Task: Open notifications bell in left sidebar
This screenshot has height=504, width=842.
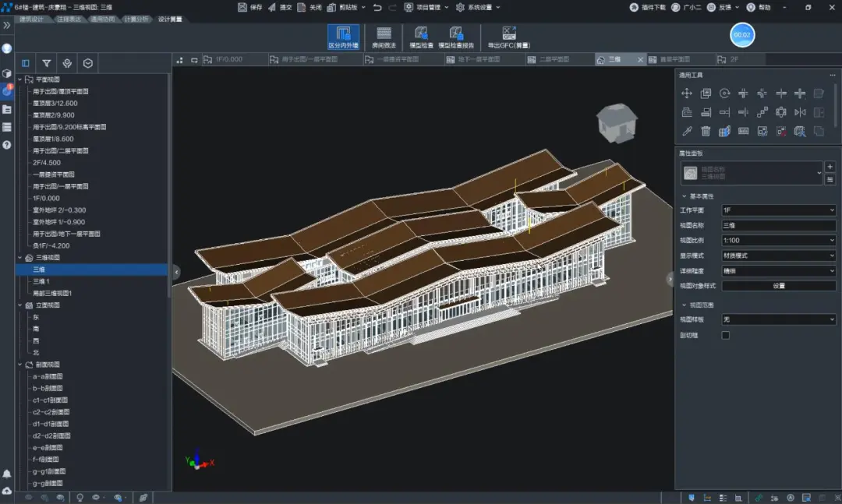Action: tap(7, 474)
